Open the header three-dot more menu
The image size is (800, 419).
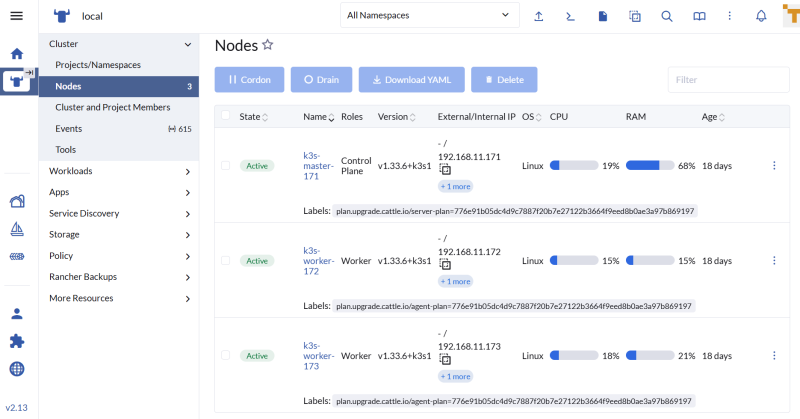point(730,16)
